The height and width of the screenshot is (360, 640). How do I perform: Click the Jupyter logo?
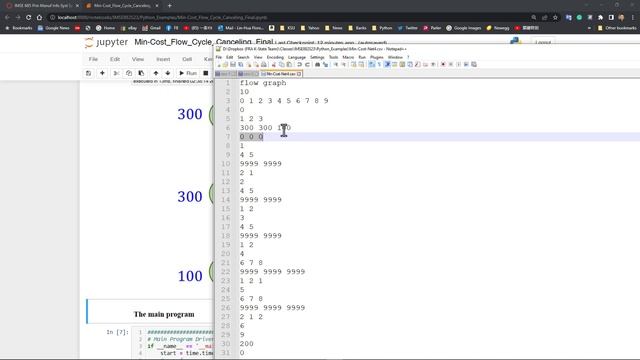pyautogui.click(x=106, y=42)
